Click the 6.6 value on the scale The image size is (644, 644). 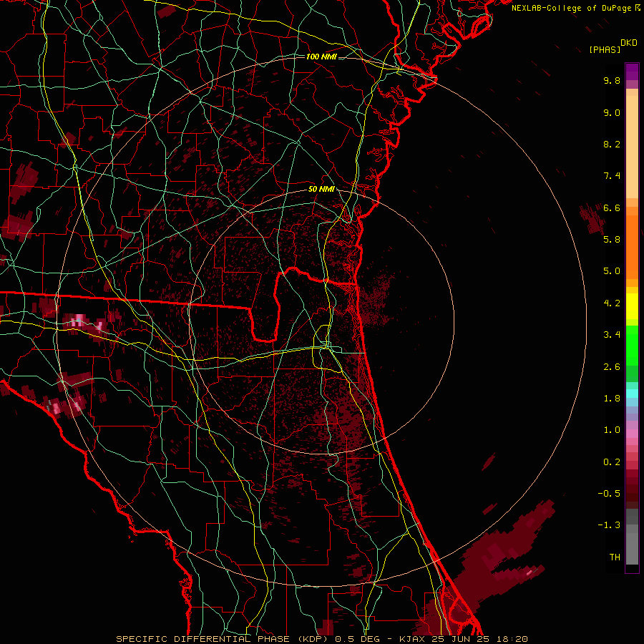pos(612,208)
